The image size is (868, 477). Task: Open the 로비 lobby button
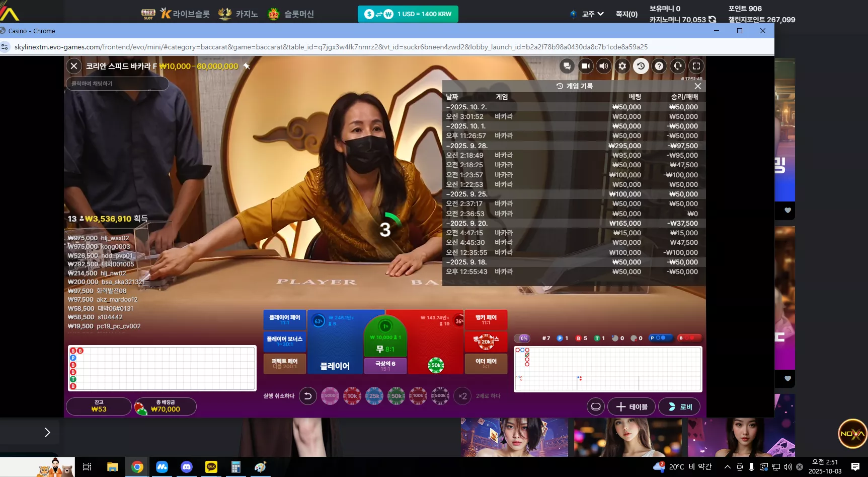[x=680, y=406]
